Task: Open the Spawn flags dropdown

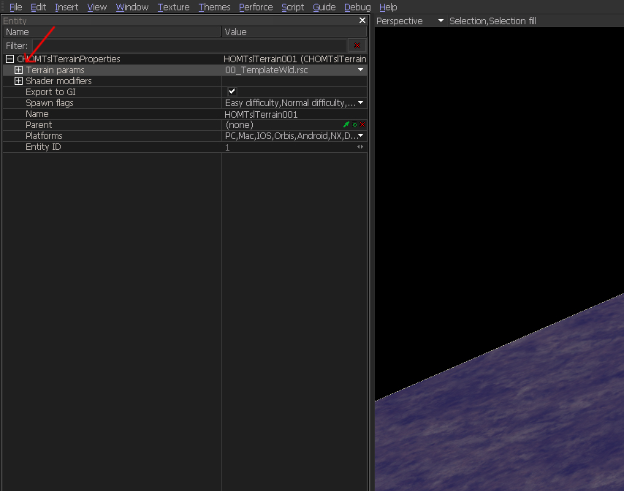Action: point(360,103)
